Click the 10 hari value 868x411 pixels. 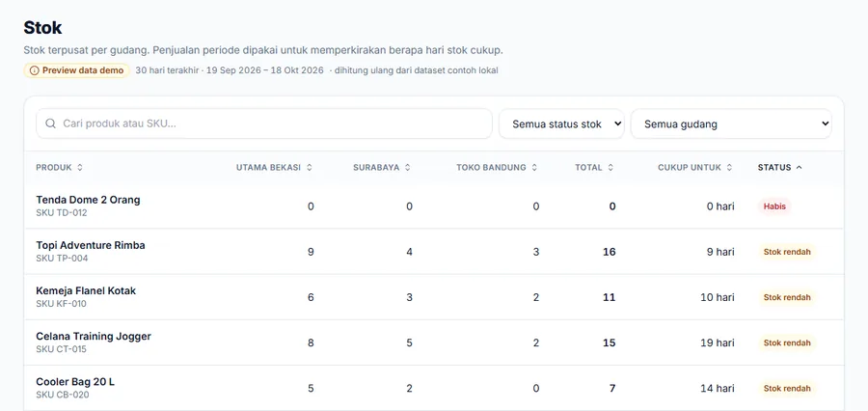[718, 297]
